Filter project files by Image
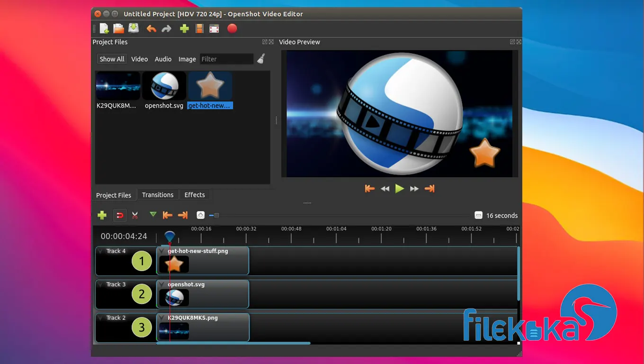The image size is (644, 364). pyautogui.click(x=187, y=59)
